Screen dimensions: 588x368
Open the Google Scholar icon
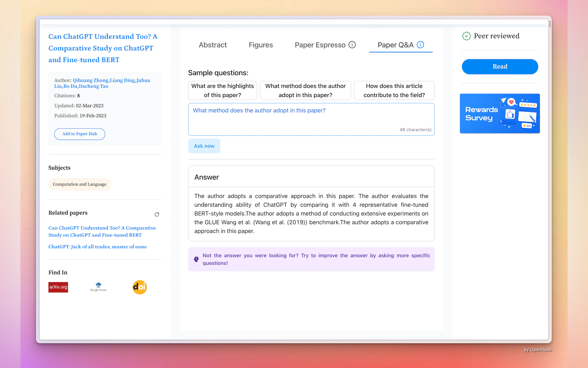(98, 287)
